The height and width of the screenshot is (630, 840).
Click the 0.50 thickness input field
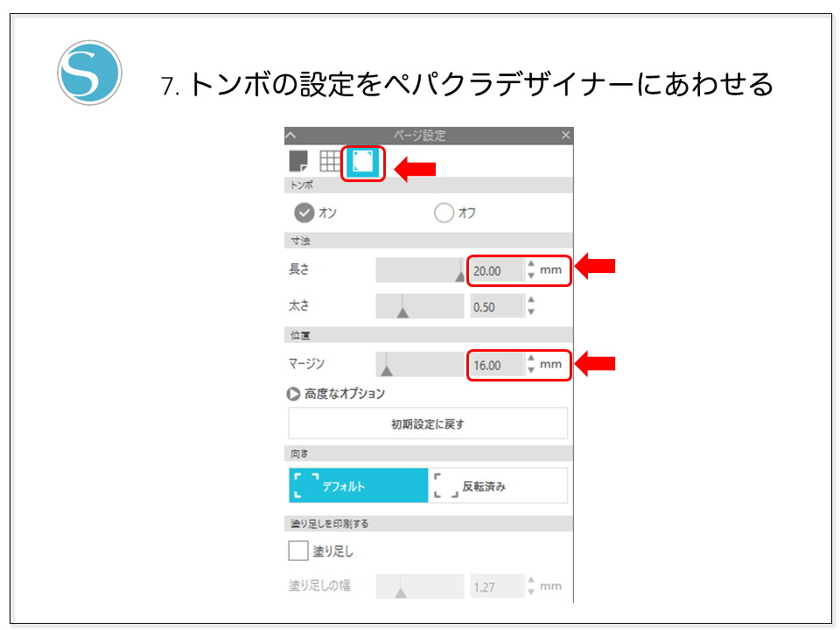click(497, 306)
